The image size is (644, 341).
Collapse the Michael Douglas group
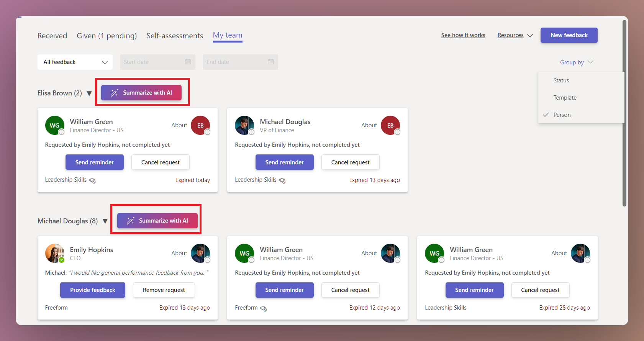click(x=105, y=221)
